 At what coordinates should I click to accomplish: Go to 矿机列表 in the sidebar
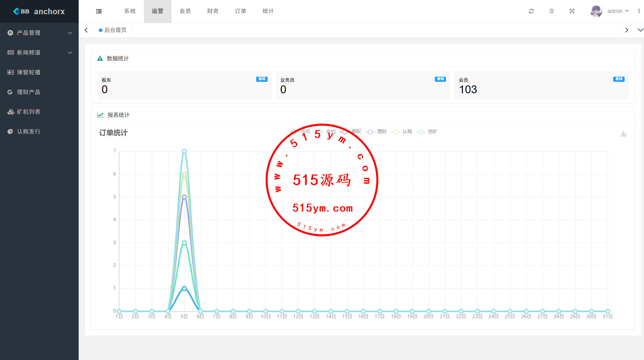coord(28,112)
